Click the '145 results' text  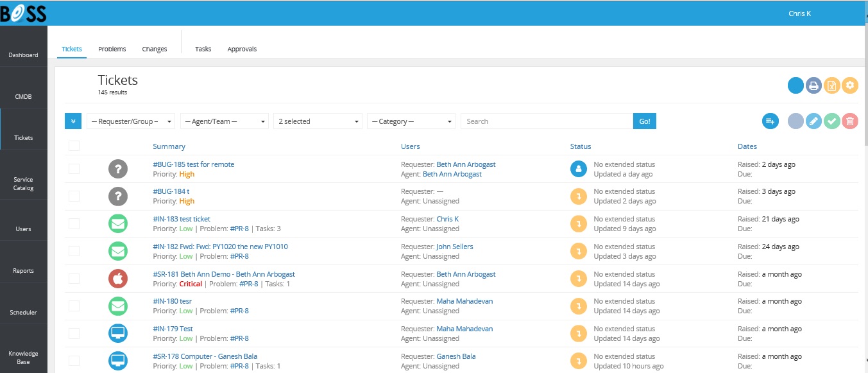coord(112,92)
